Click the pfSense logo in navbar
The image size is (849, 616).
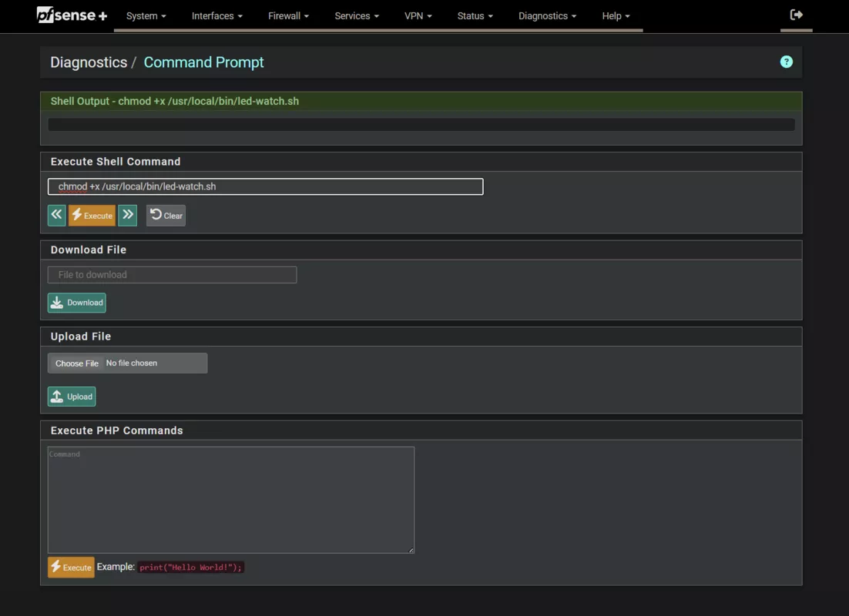pos(72,15)
